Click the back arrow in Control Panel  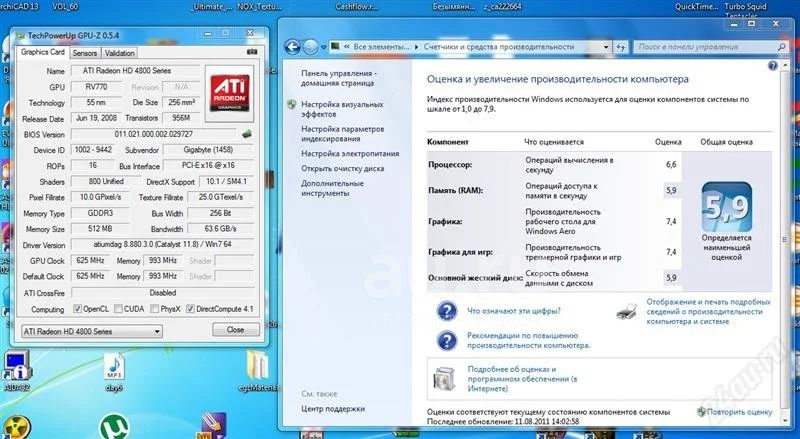[x=292, y=47]
